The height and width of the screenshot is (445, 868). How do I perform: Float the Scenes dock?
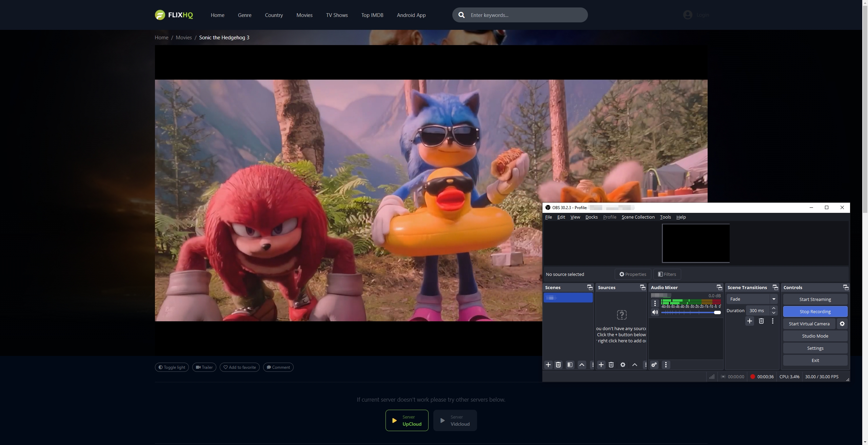590,287
